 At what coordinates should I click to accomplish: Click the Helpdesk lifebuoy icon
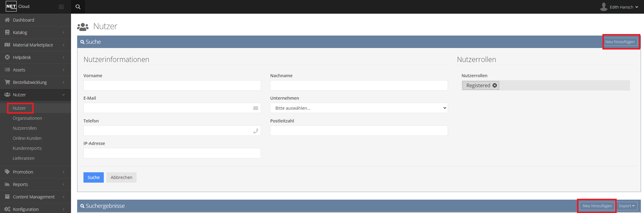[7, 57]
